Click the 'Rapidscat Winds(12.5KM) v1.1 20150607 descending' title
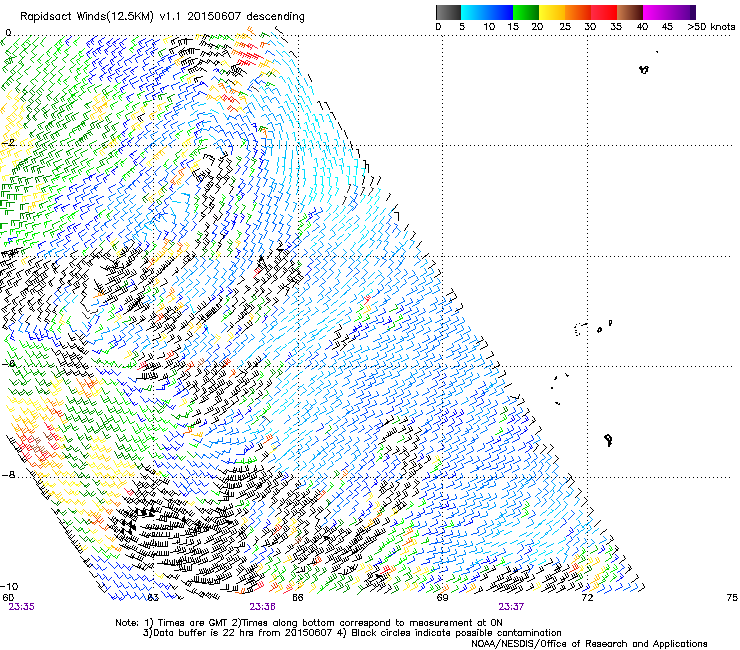 coord(162,17)
